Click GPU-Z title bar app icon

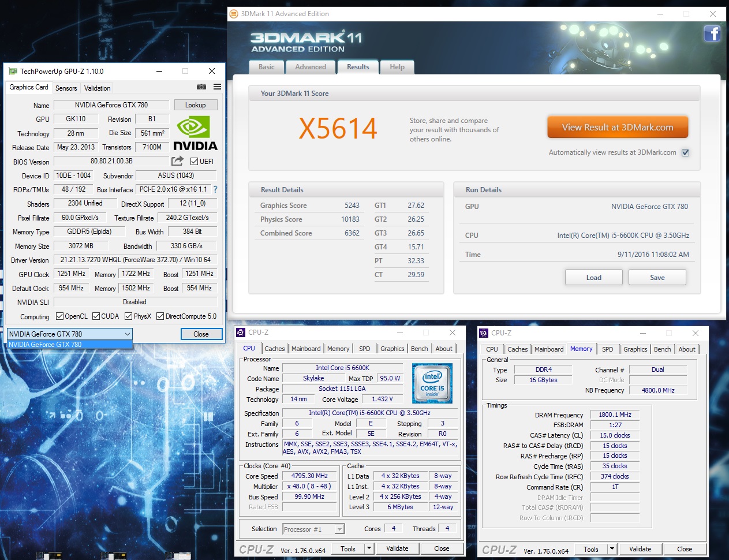tap(13, 72)
